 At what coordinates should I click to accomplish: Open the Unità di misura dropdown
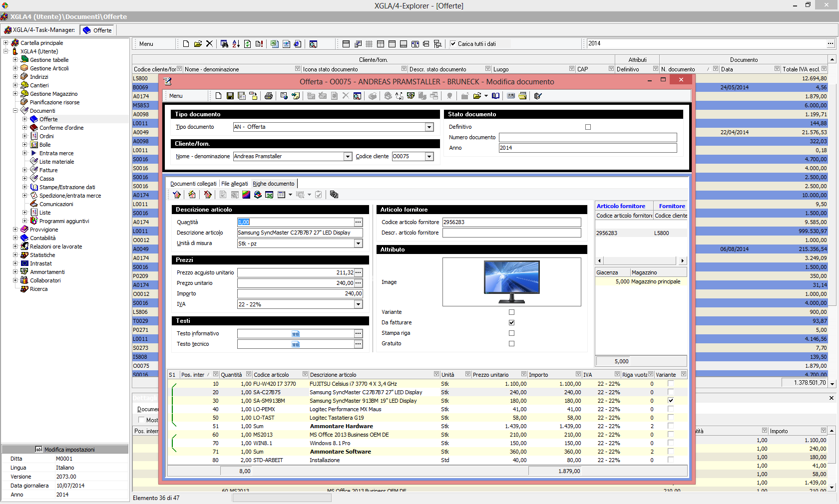pyautogui.click(x=358, y=244)
